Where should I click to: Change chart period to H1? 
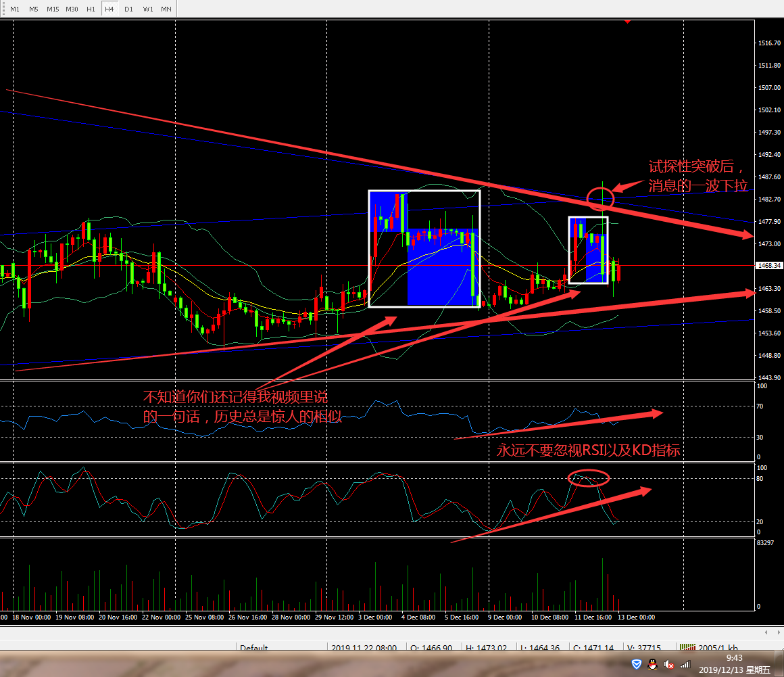coord(91,9)
